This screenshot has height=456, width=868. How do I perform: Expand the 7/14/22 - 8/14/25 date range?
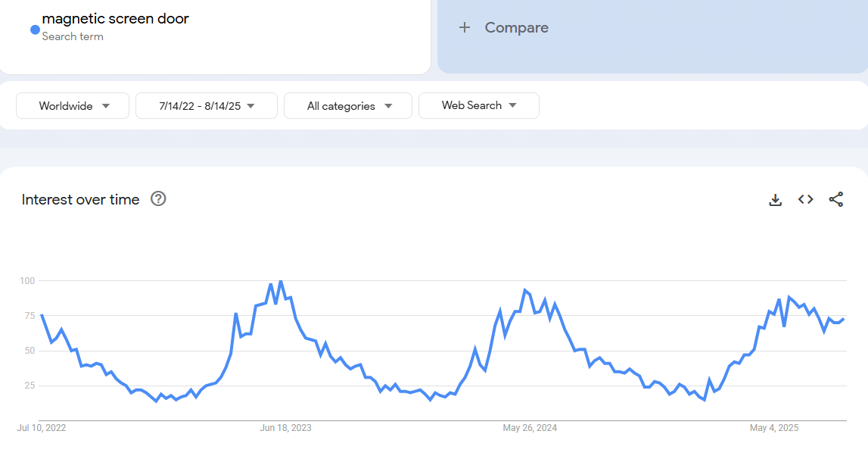(207, 106)
